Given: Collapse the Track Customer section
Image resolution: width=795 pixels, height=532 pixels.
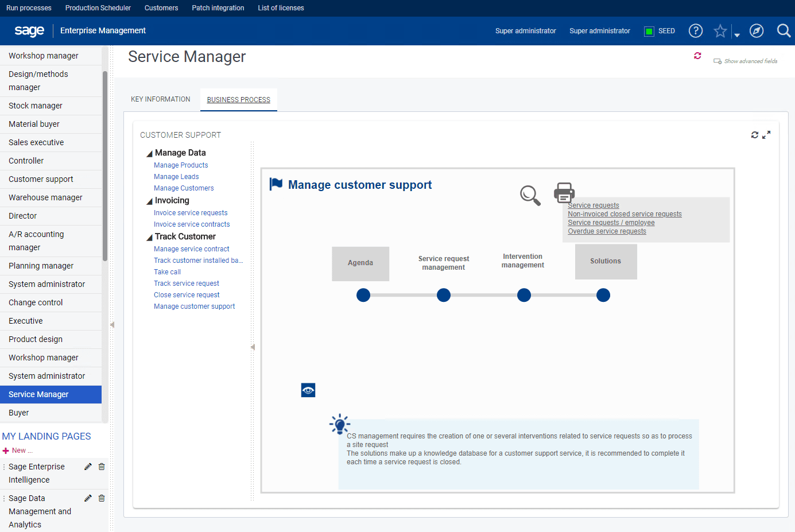Looking at the screenshot, I should click(x=148, y=236).
